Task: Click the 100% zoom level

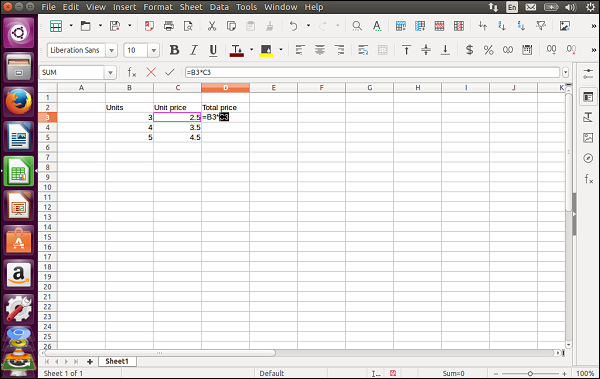Action: point(585,373)
